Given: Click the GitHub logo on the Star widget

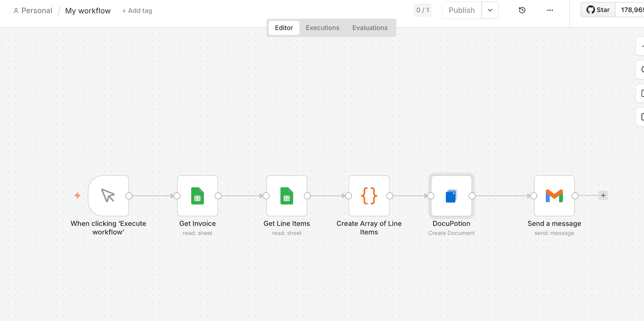Looking at the screenshot, I should 590,10.
